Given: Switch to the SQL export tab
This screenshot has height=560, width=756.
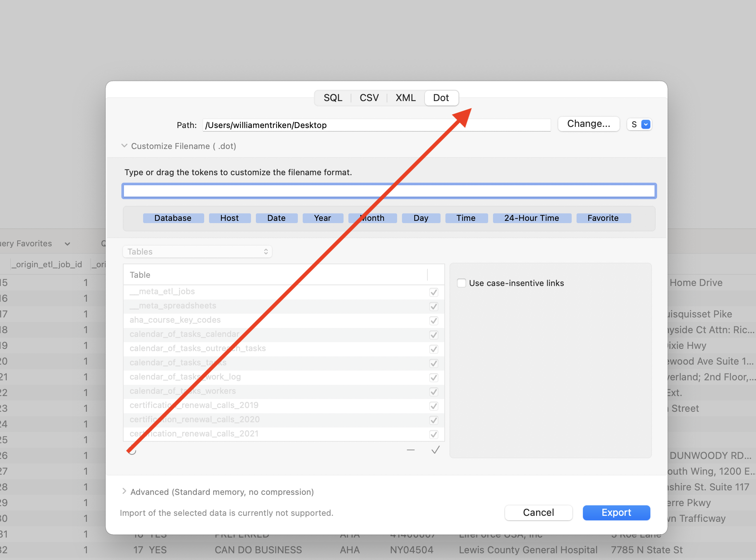Looking at the screenshot, I should [x=333, y=98].
